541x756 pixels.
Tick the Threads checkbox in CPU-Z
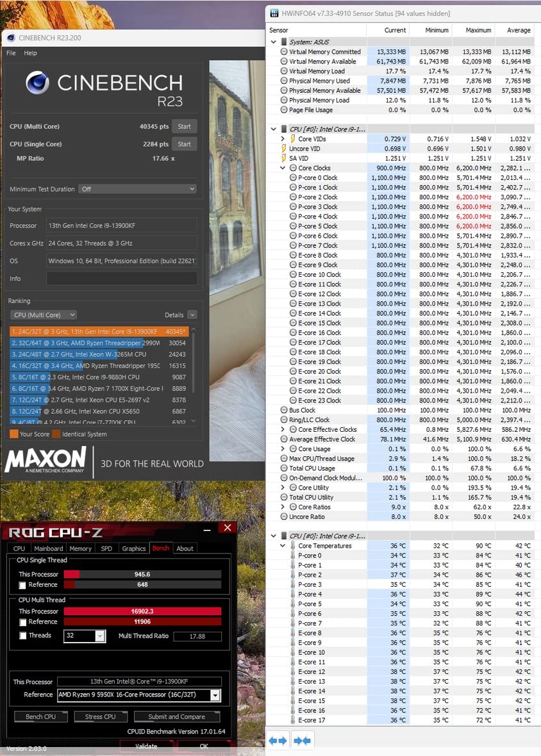(x=23, y=636)
